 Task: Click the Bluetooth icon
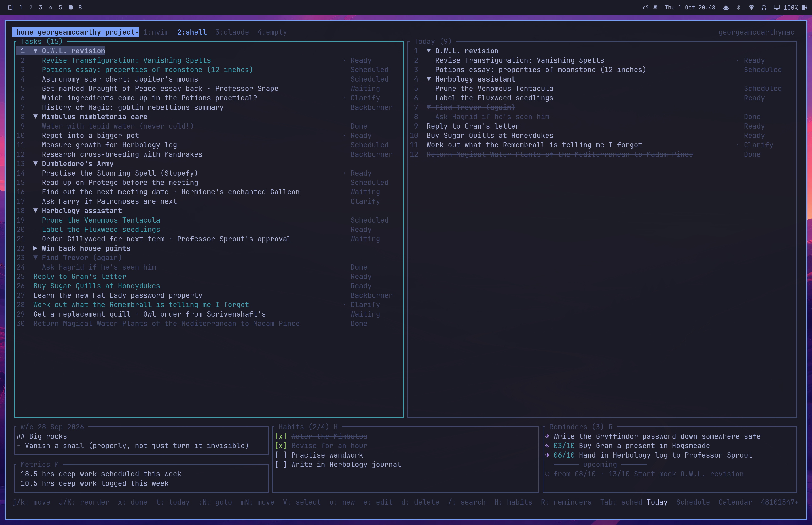tap(739, 8)
